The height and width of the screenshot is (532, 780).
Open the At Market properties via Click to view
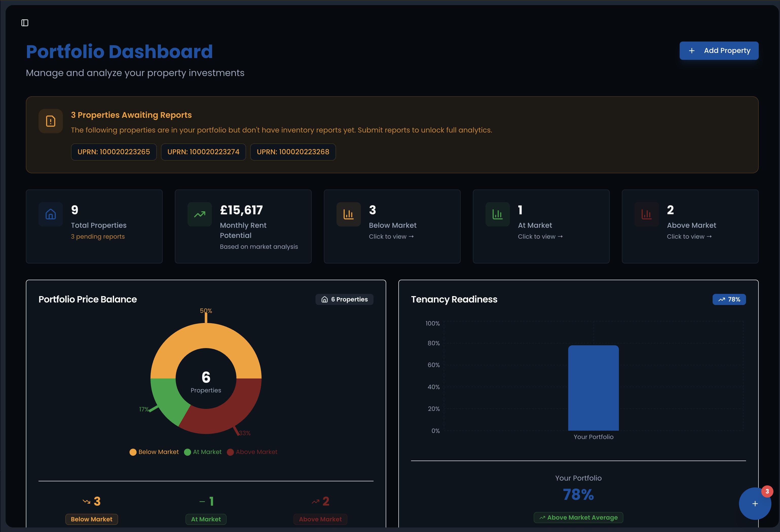(540, 236)
